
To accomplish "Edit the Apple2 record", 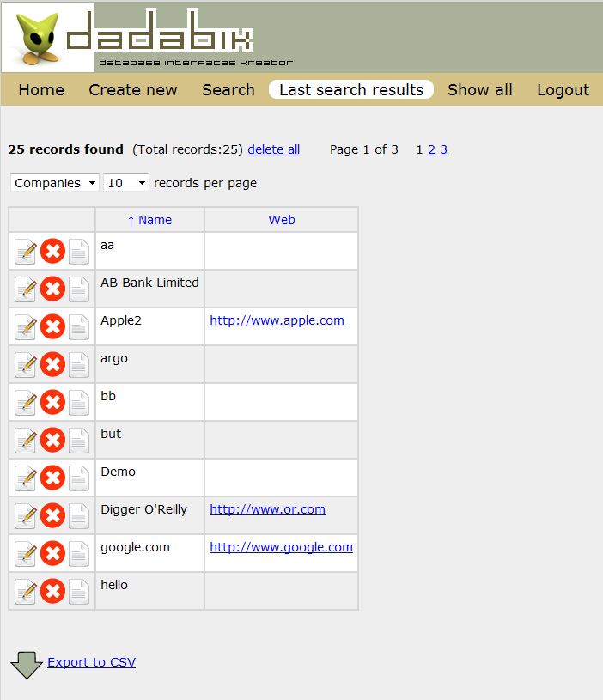I will pyautogui.click(x=26, y=326).
